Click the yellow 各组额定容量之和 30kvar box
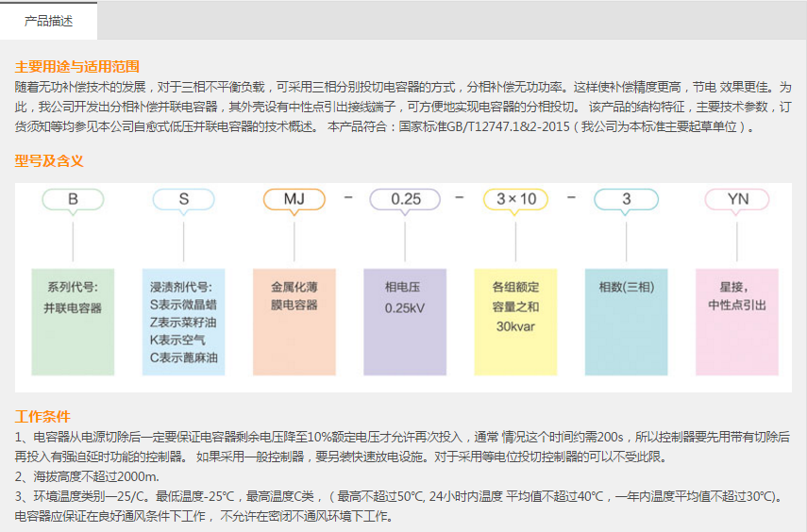The width and height of the screenshot is (807, 532). click(515, 321)
